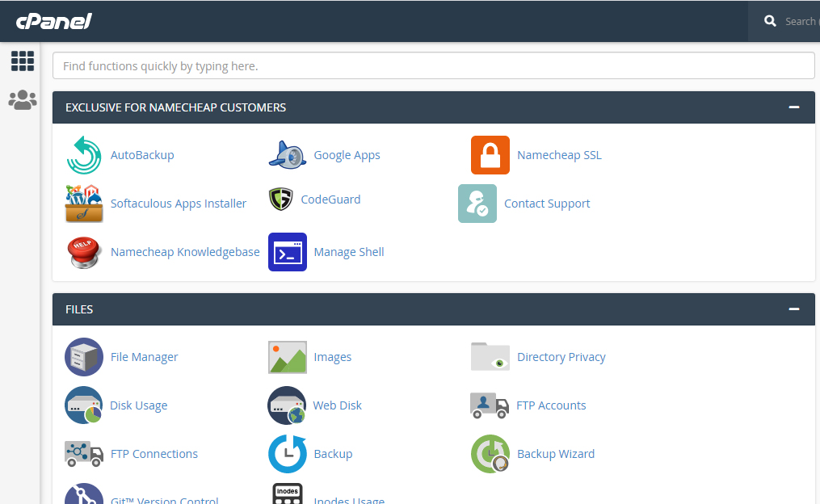Image resolution: width=820 pixels, height=504 pixels.
Task: Open the Manage Shell link
Action: coord(349,252)
